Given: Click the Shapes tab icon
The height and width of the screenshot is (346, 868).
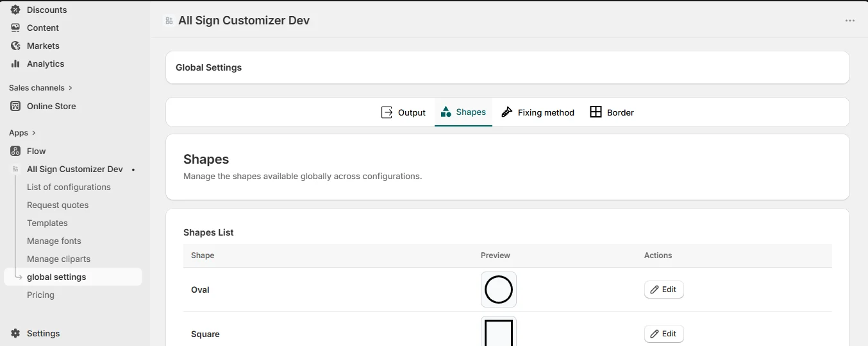Looking at the screenshot, I should (446, 112).
